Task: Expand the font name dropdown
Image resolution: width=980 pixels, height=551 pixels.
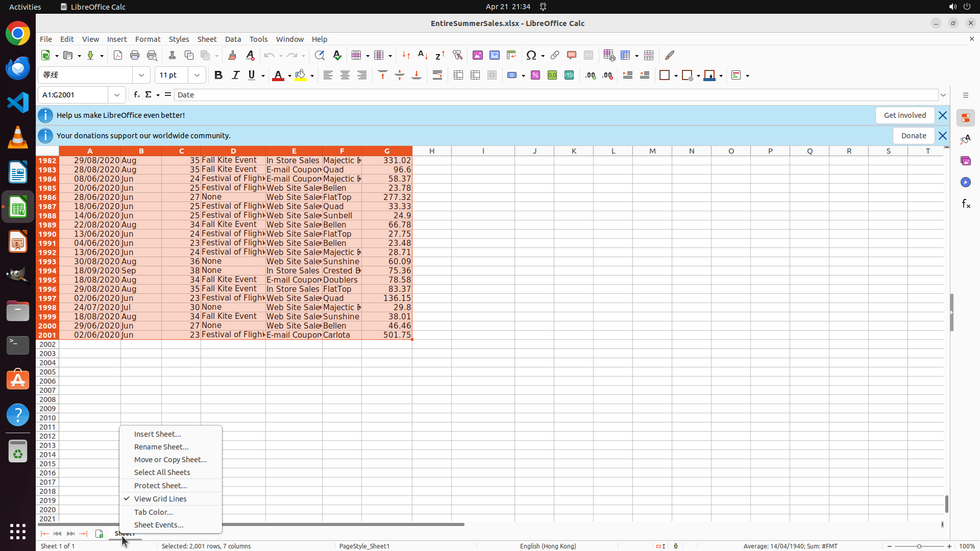Action: pos(141,76)
